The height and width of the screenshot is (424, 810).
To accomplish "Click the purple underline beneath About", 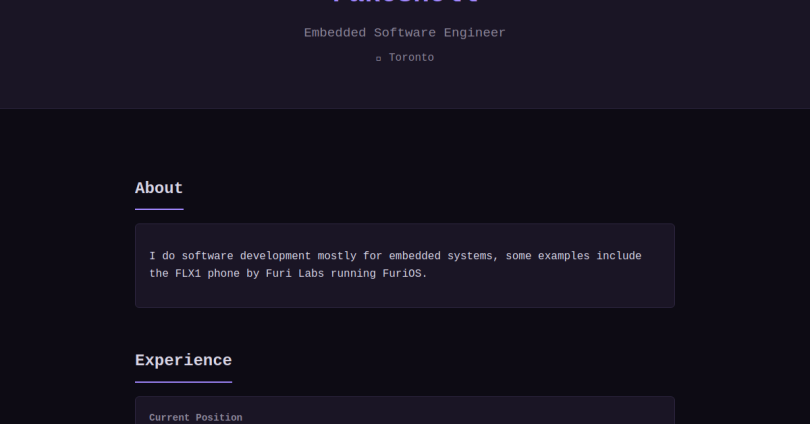I will pos(159,209).
